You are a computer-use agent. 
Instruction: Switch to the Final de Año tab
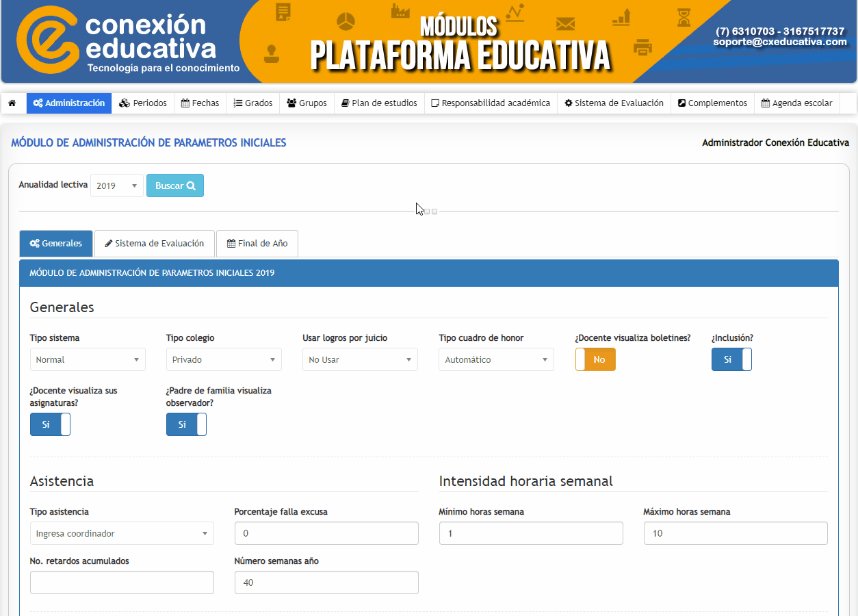point(257,244)
